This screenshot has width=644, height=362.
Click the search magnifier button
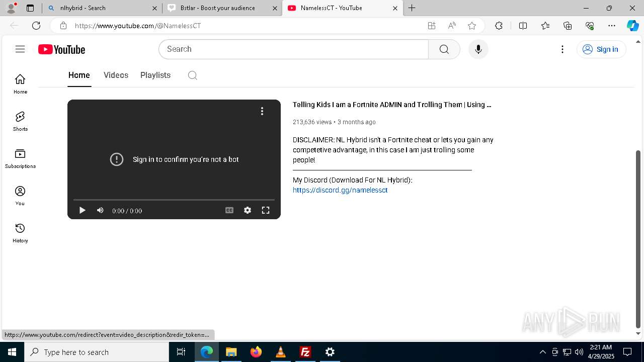click(444, 49)
